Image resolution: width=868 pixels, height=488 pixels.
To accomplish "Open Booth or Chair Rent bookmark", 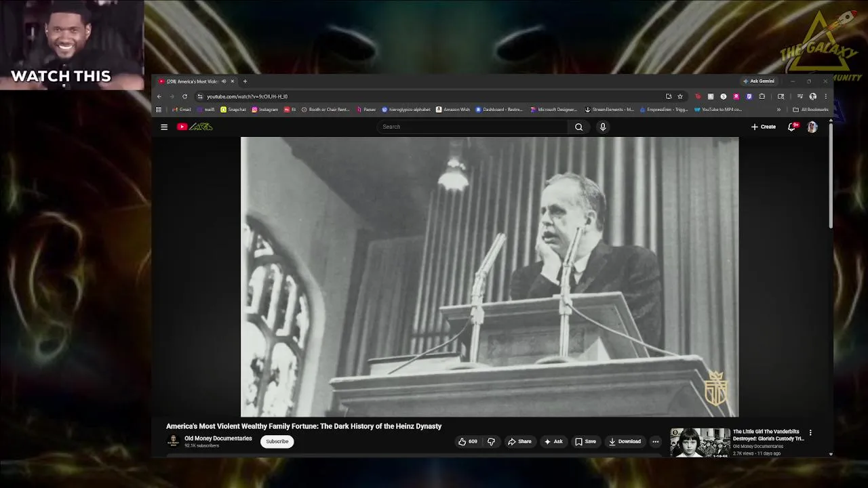I will pyautogui.click(x=325, y=109).
